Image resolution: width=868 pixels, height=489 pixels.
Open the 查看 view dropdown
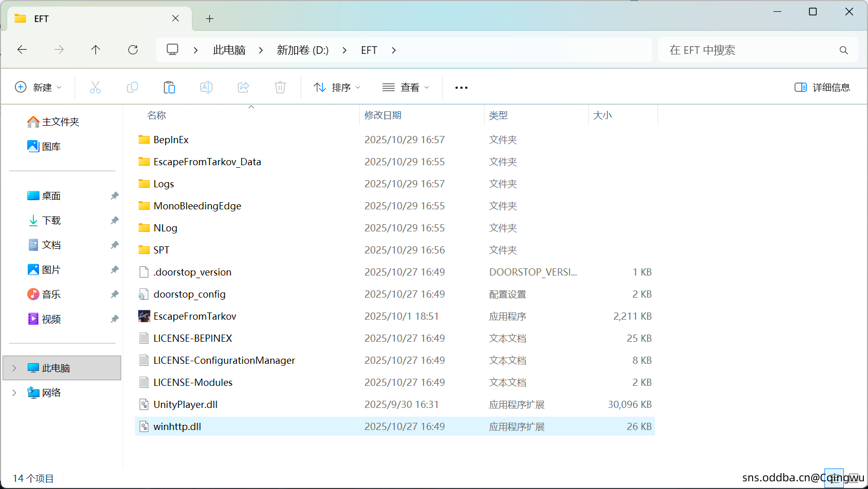406,87
